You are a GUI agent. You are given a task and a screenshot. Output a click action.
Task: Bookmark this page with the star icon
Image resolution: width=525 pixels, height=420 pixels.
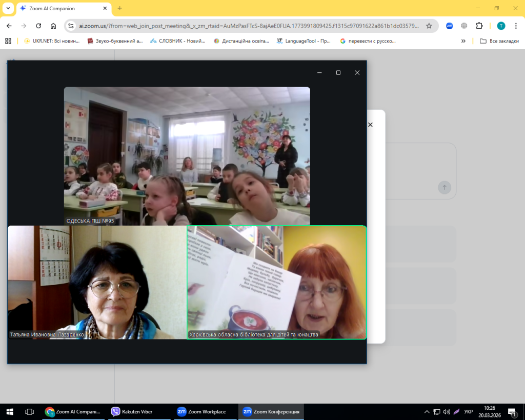pyautogui.click(x=429, y=26)
